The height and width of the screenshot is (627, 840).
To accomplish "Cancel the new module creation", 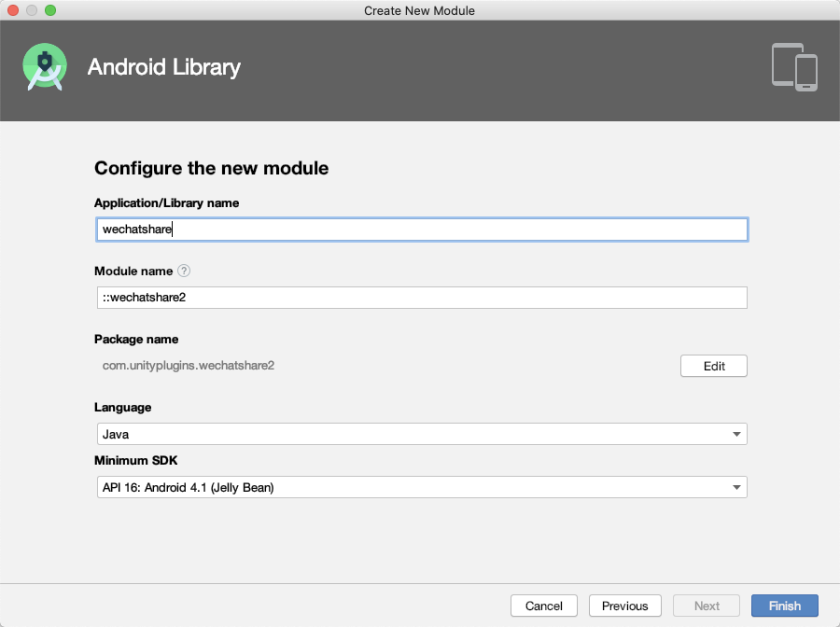I will pyautogui.click(x=543, y=606).
